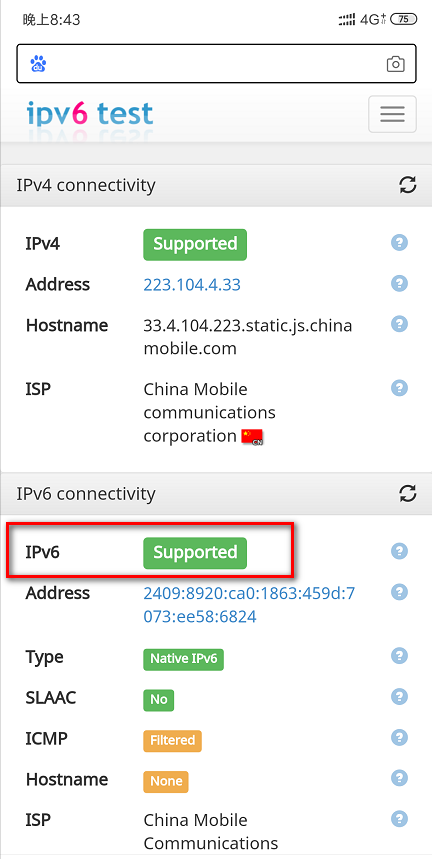Screen dimensions: 432x859
Task: Open help for IPv4 Address row
Action: click(x=400, y=283)
